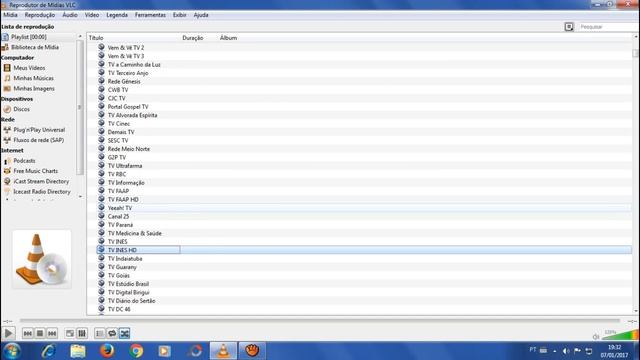Image resolution: width=640 pixels, height=360 pixels.
Task: Select the TV Ultrafarma entry
Action: click(x=125, y=166)
